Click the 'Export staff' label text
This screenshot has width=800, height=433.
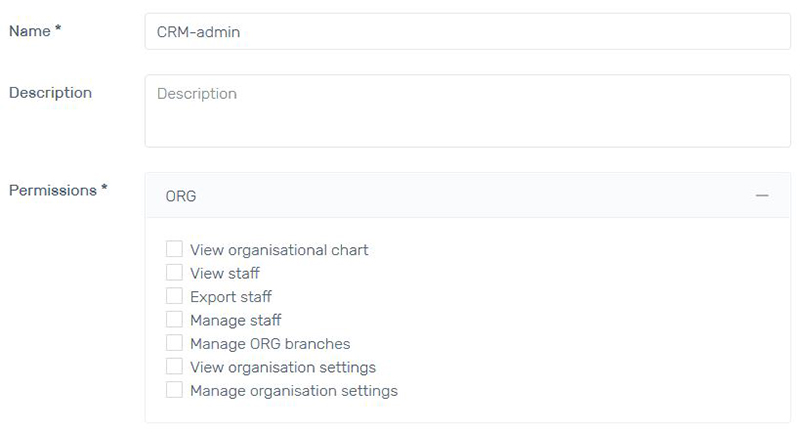click(231, 297)
